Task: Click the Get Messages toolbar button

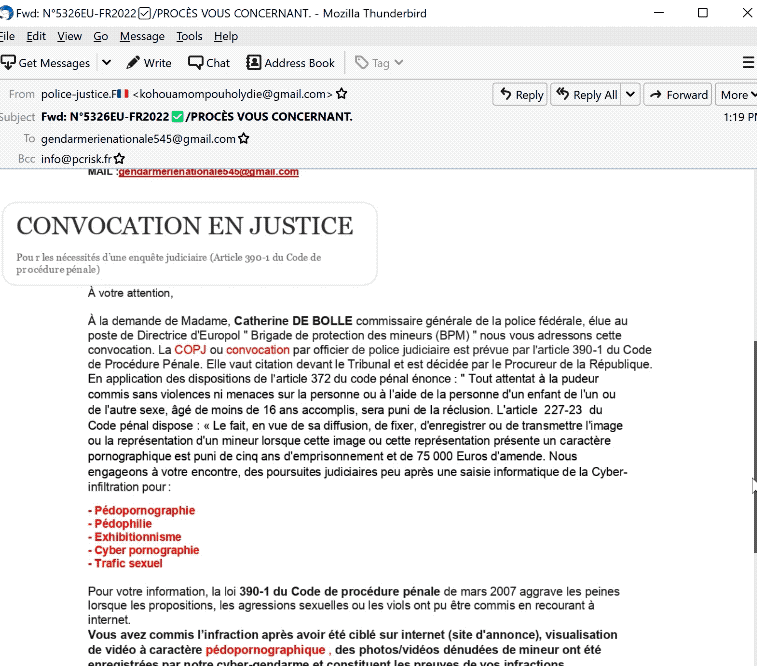Action: click(x=46, y=63)
